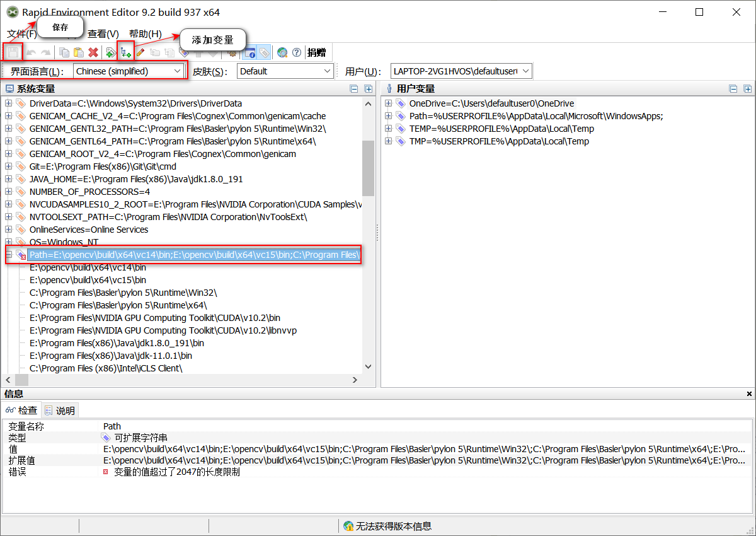Screen dimensions: 756x536
Task: Add a new value with the tag icon
Action: click(x=110, y=52)
